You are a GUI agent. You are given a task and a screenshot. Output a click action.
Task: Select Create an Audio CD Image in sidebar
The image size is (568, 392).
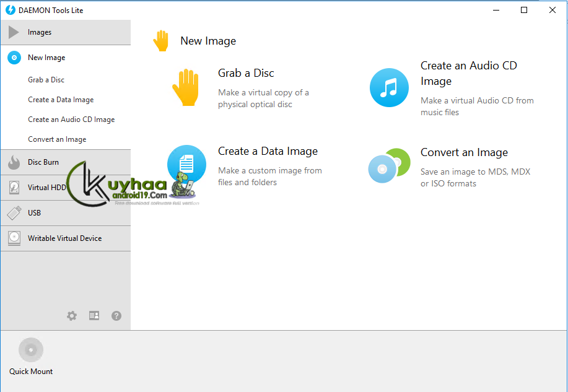(71, 120)
